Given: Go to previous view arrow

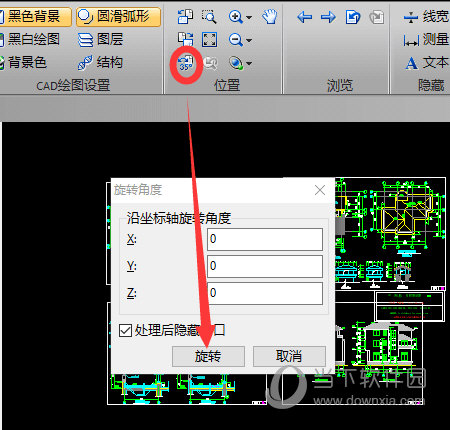Looking at the screenshot, I should (x=305, y=17).
